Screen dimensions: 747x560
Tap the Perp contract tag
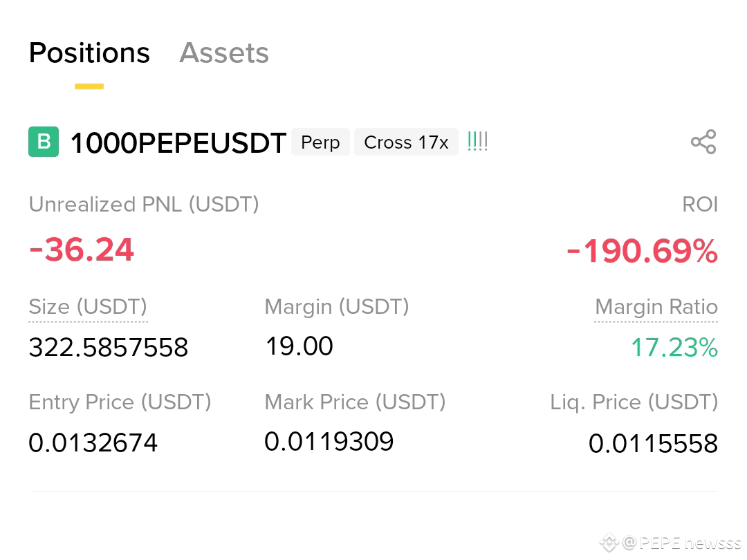[x=320, y=142]
